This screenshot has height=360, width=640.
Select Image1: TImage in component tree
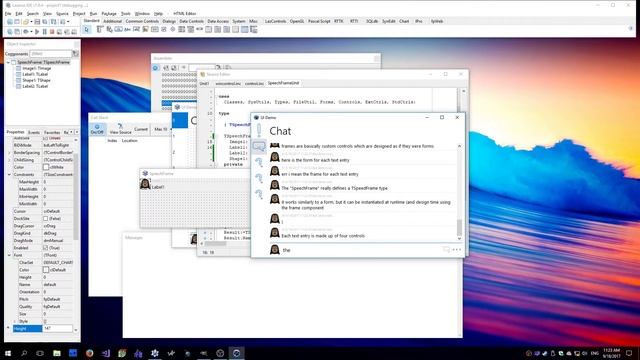coord(36,69)
